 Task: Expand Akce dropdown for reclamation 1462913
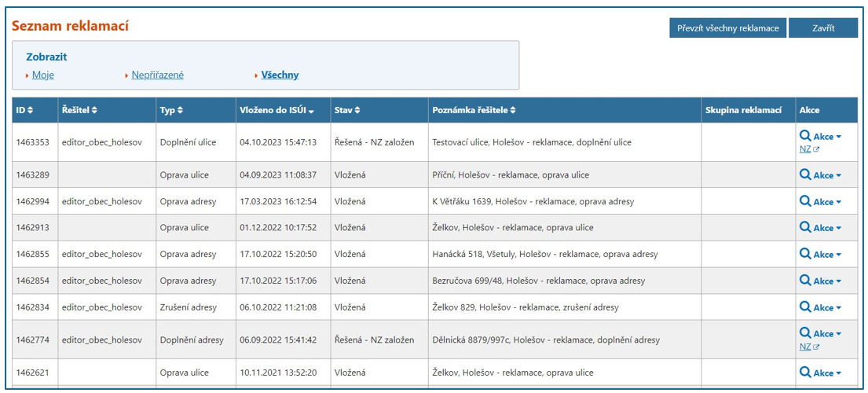(827, 228)
